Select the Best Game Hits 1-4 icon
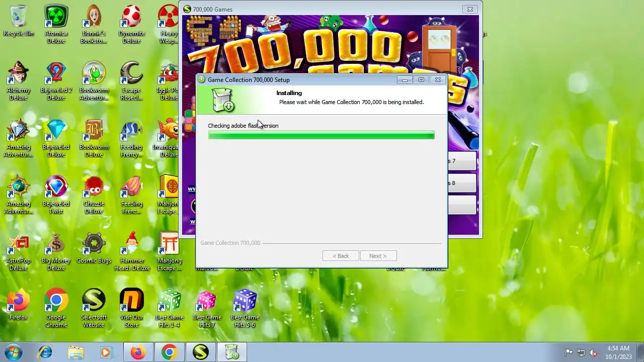Image resolution: width=644 pixels, height=362 pixels. 170,308
